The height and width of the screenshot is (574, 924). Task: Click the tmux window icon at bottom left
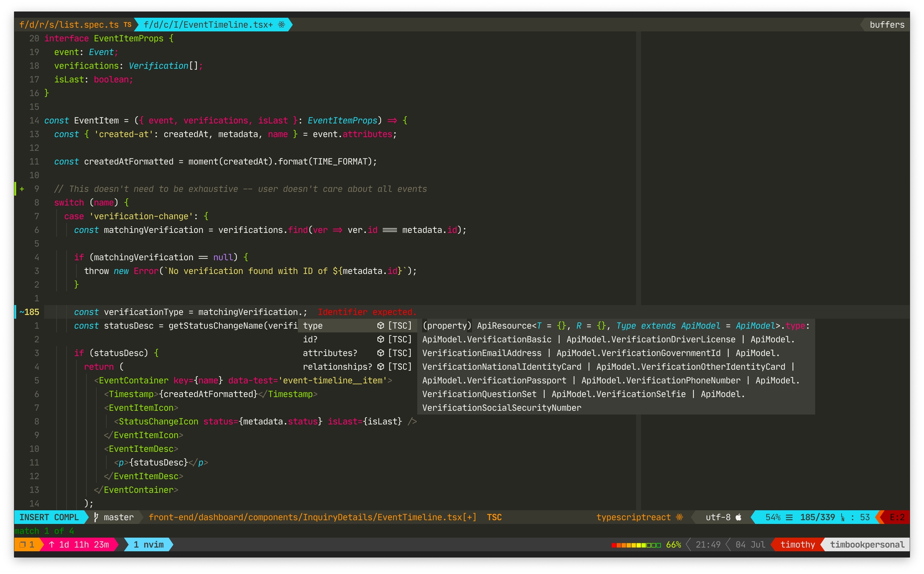pyautogui.click(x=23, y=545)
